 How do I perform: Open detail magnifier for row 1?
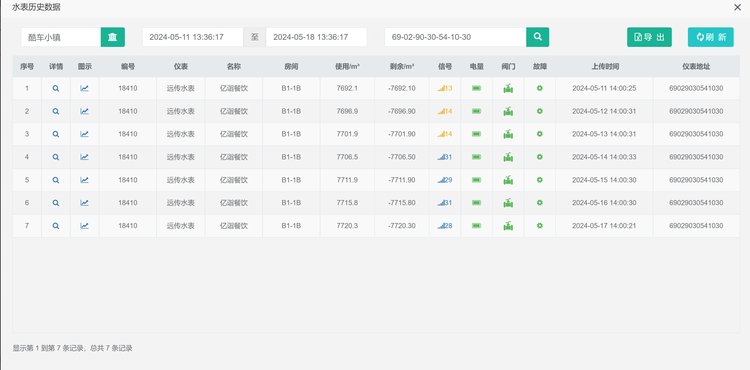[56, 88]
